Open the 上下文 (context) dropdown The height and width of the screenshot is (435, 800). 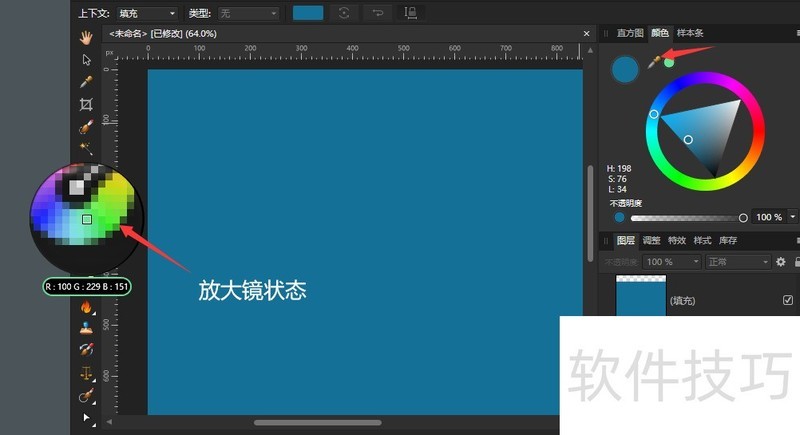(146, 13)
